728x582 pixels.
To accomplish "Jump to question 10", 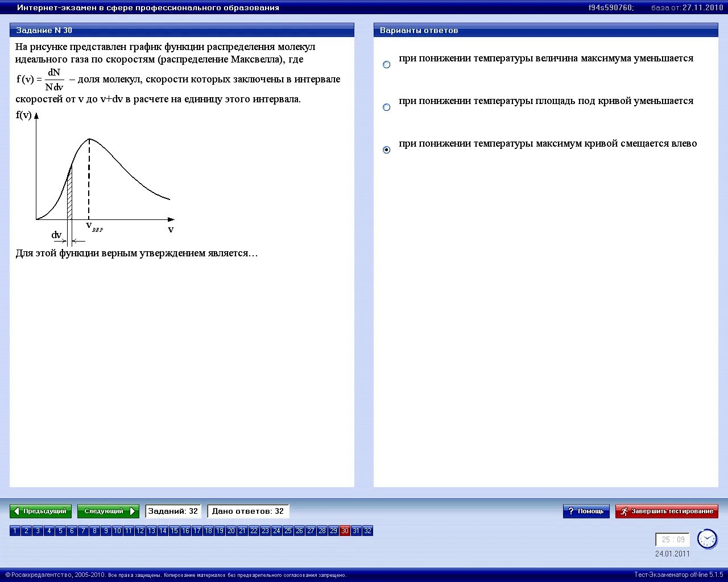I will pos(117,531).
